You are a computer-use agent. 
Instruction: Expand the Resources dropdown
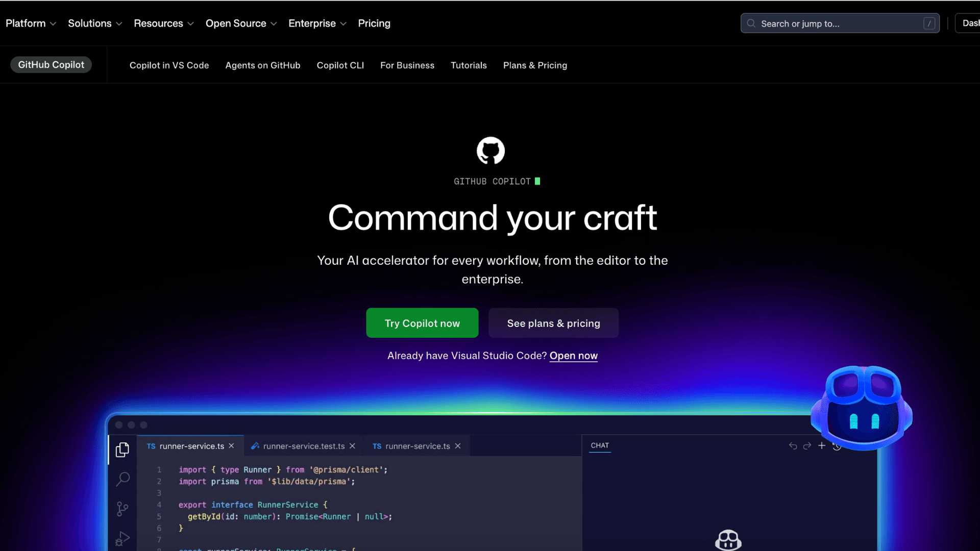pyautogui.click(x=164, y=23)
